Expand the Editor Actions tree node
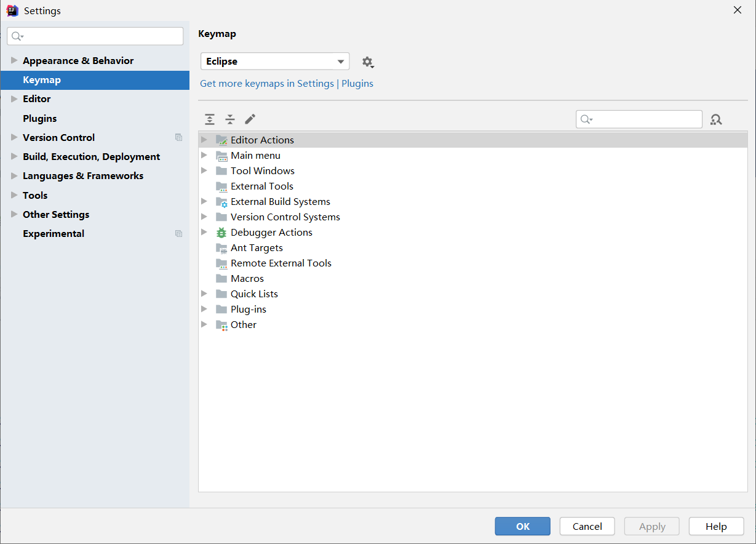 point(204,140)
